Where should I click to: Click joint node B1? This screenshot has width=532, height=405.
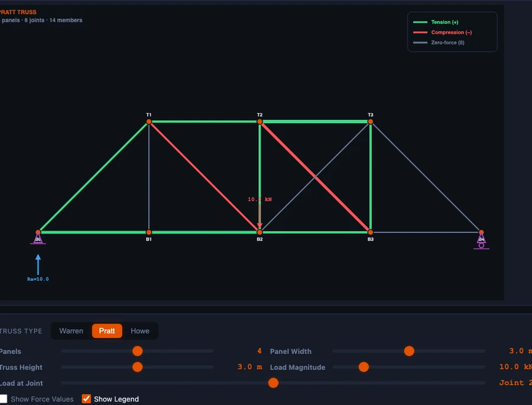149,232
